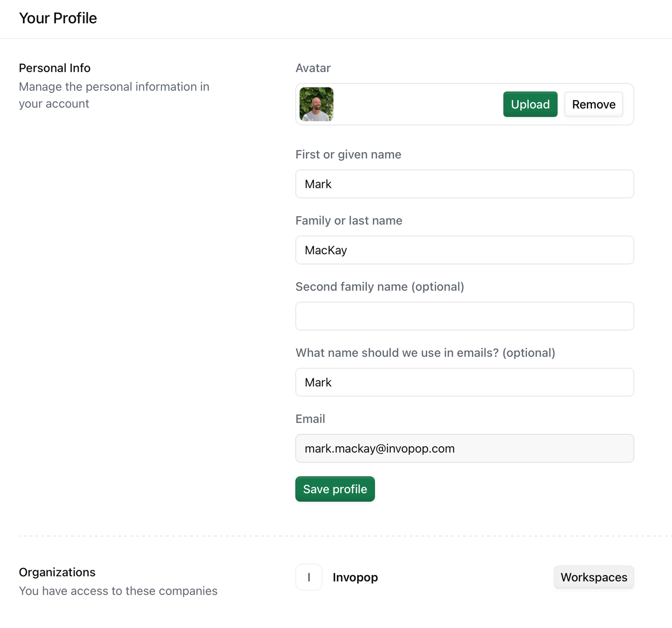The width and height of the screenshot is (672, 628).
Task: Focus the First or given name field
Action: click(x=464, y=184)
